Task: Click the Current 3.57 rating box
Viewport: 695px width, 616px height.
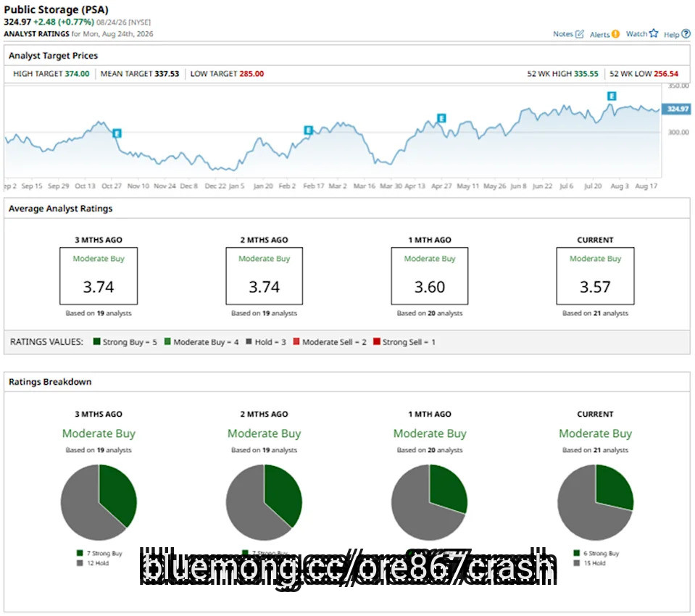Action: [595, 275]
